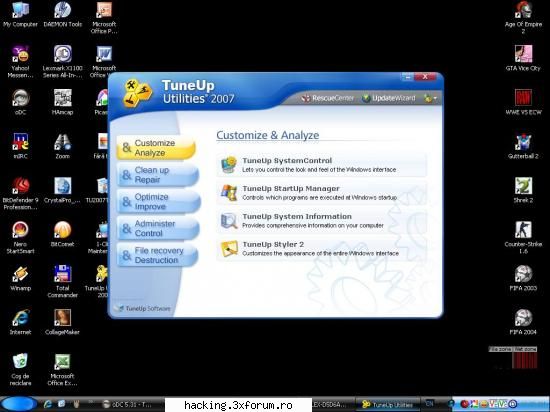Click the Windows Start button orb
The height and width of the screenshot is (412, 550).
pos(20,404)
